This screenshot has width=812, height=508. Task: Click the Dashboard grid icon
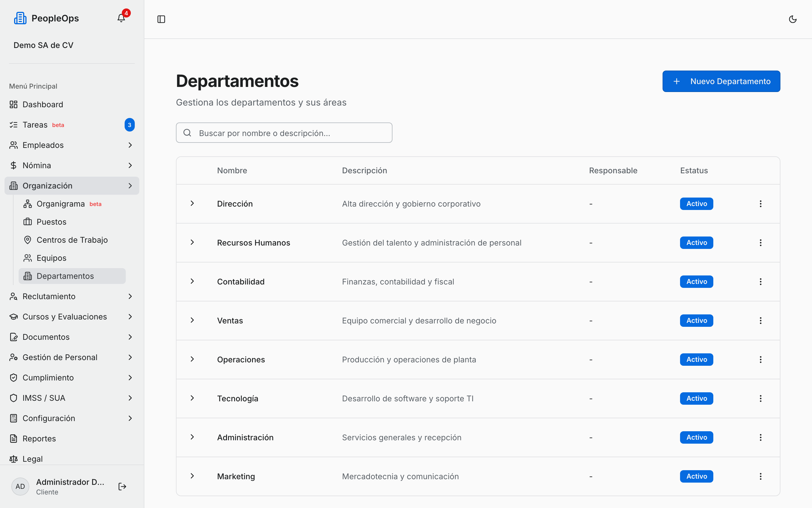[14, 104]
